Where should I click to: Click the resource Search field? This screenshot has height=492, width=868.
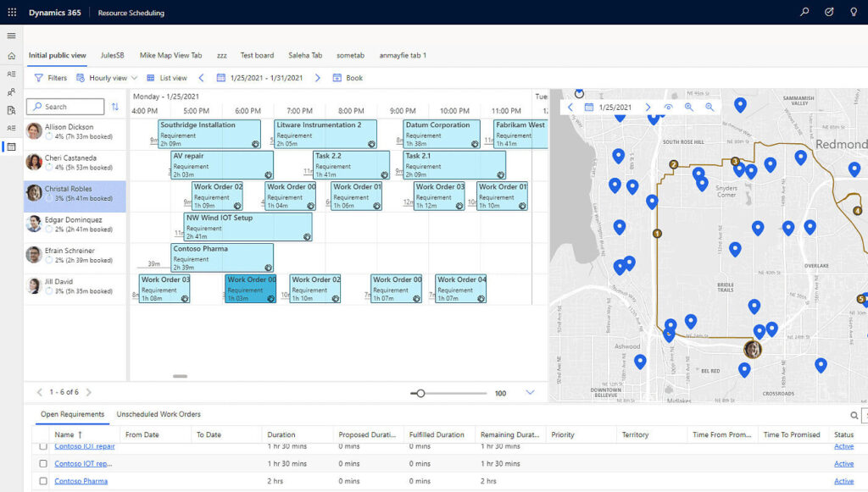(x=65, y=107)
